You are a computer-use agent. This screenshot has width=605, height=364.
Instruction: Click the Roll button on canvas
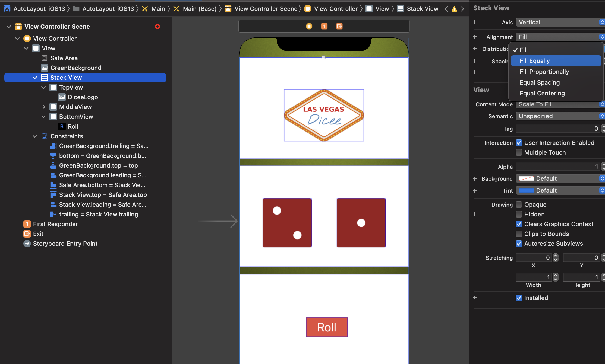click(x=327, y=327)
